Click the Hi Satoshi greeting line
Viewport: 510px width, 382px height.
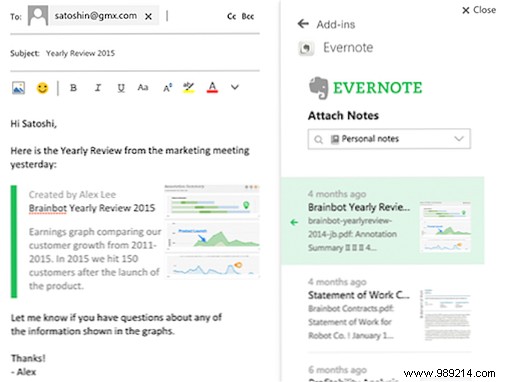(34, 124)
